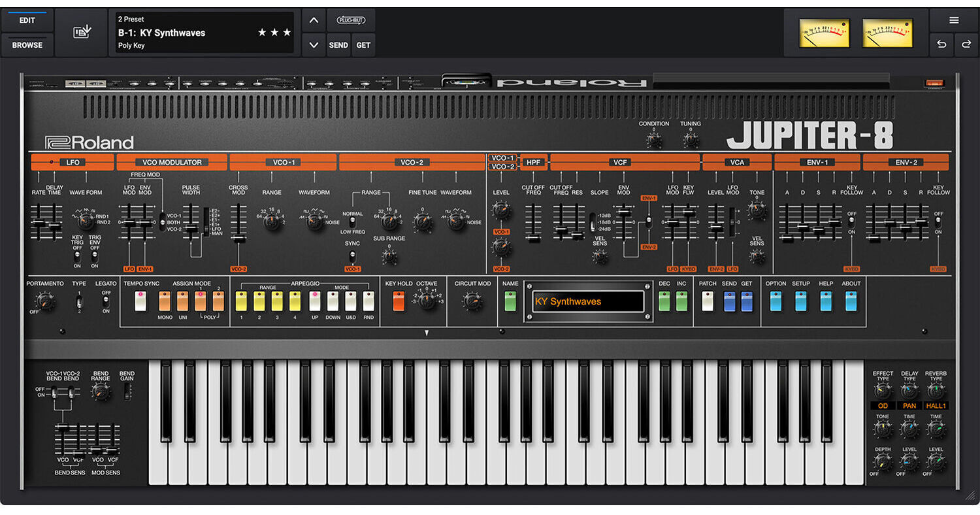
Task: Click the VCO-1 WAVEFORM knob
Action: [314, 221]
